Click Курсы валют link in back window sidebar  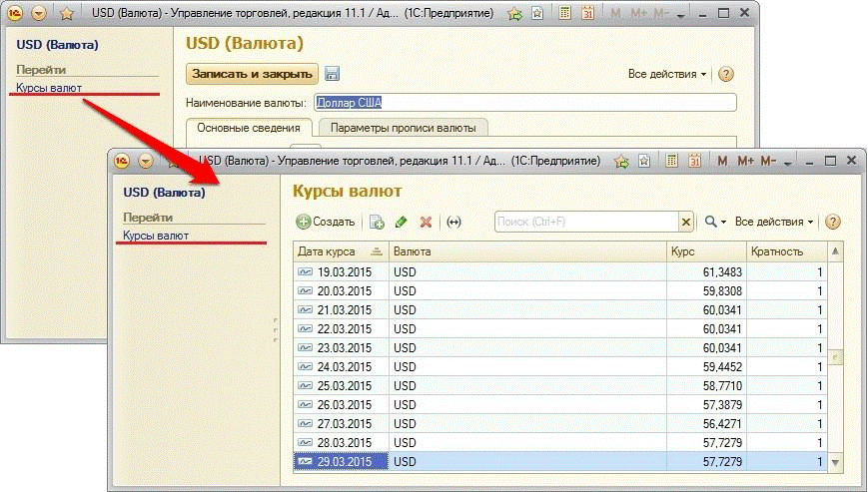pos(49,88)
